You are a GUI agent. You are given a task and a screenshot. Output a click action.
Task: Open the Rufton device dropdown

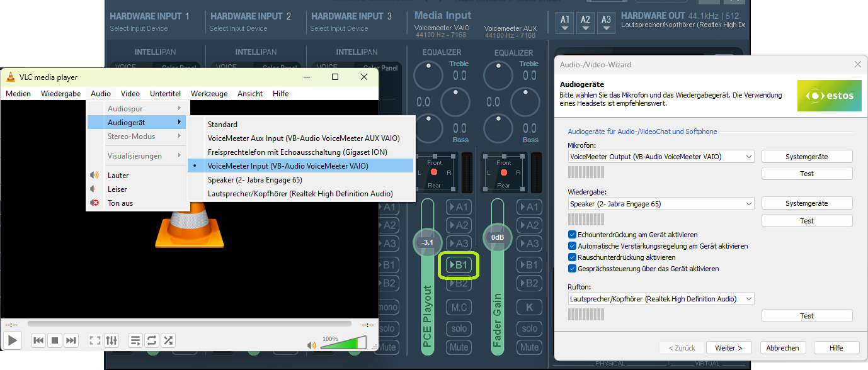click(x=660, y=299)
